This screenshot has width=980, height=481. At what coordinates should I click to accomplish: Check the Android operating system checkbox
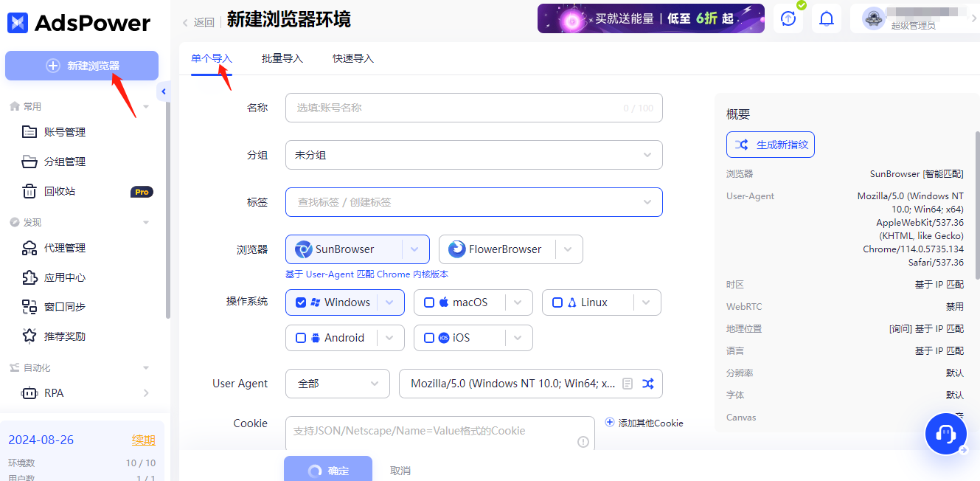coord(301,338)
